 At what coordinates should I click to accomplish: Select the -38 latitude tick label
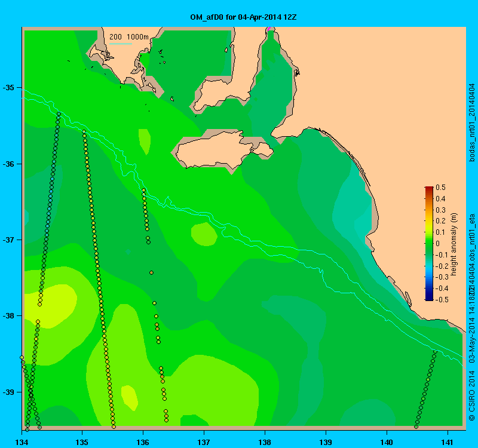click(8, 316)
